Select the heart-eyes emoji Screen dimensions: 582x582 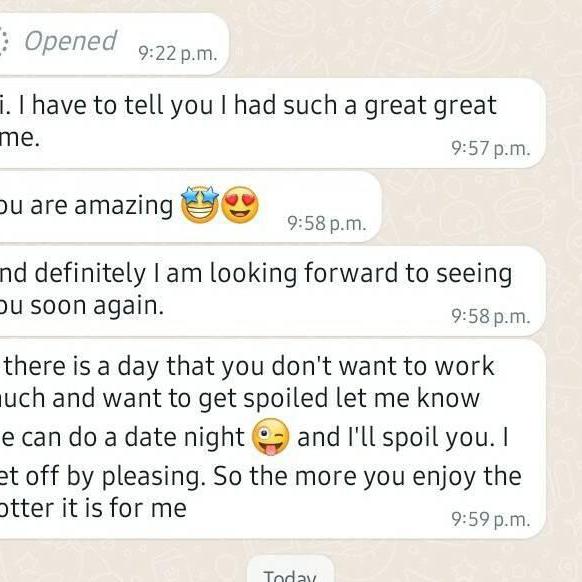240,205
